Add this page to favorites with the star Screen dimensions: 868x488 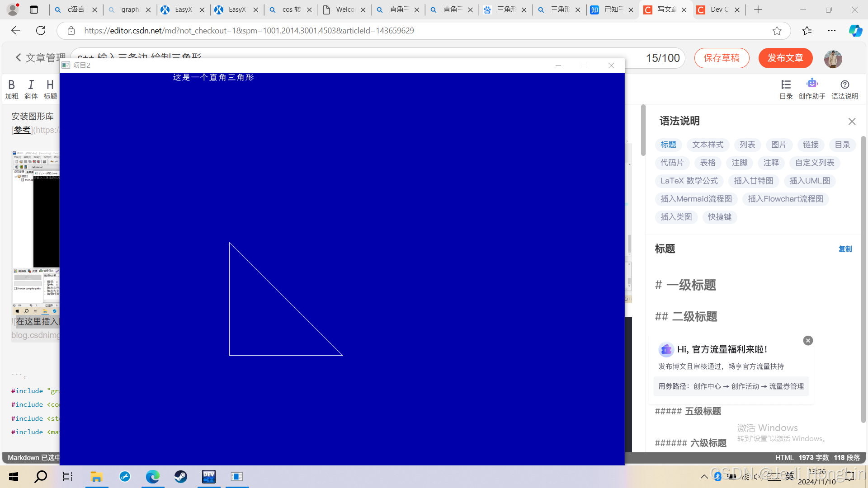point(777,31)
